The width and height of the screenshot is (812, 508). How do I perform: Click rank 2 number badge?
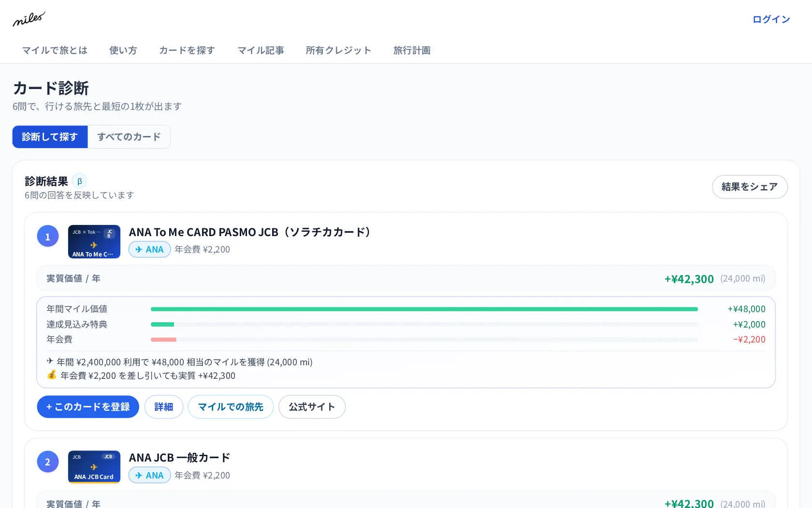48,462
